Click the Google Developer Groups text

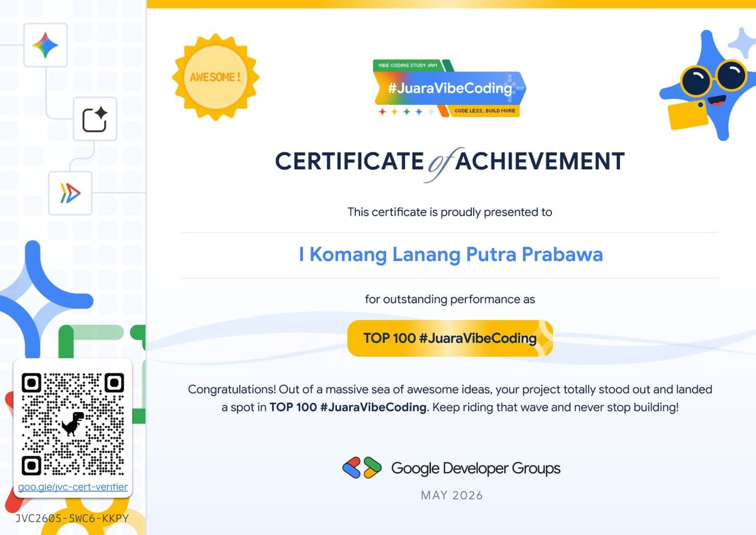[476, 469]
